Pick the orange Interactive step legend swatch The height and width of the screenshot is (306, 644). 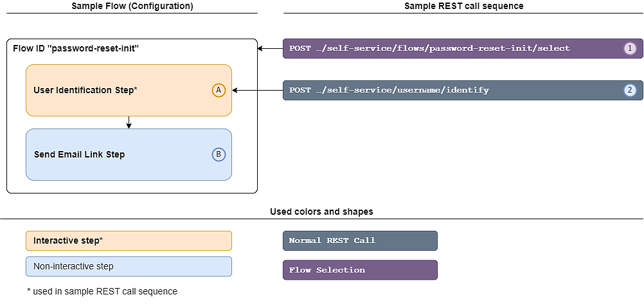pyautogui.click(x=129, y=240)
